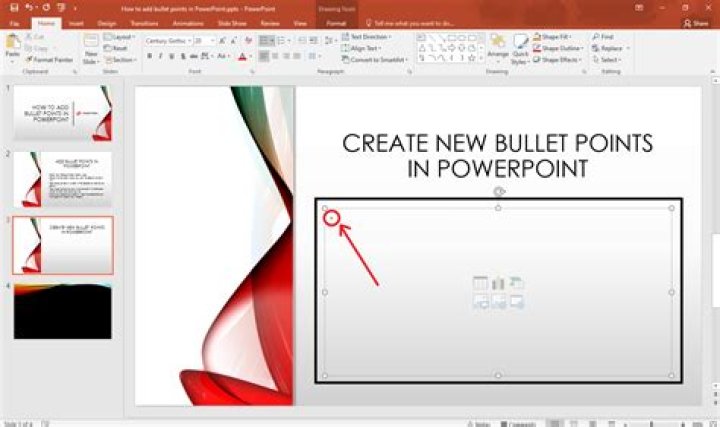Click the Arrange icon
This screenshot has width=720, height=427.
pyautogui.click(x=498, y=48)
